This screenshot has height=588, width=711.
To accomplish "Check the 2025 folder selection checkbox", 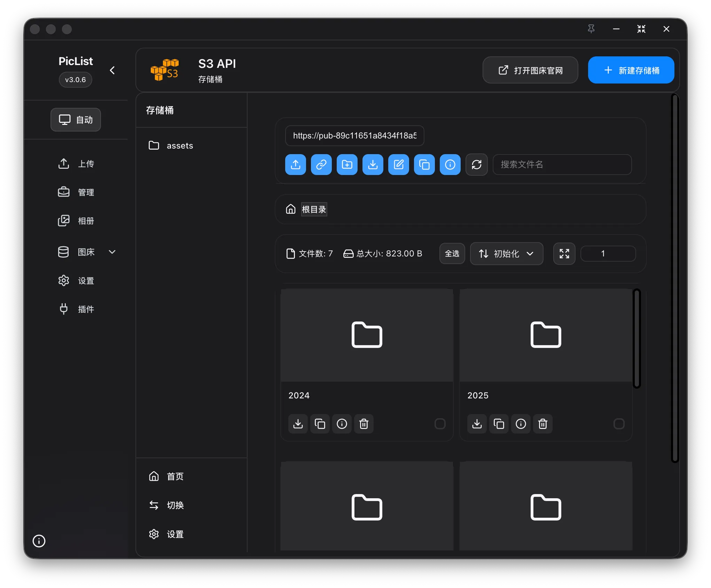I will coord(619,424).
